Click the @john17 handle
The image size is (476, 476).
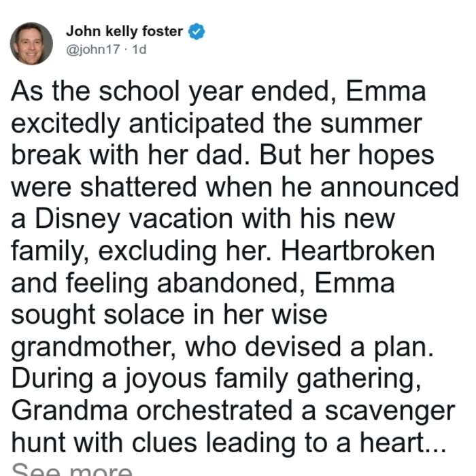click(x=93, y=49)
